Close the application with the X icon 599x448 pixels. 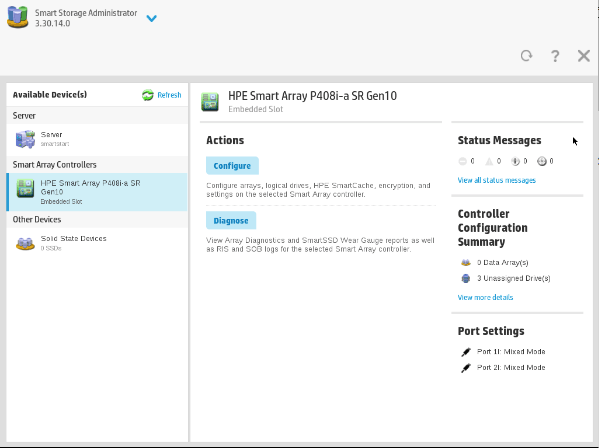(x=584, y=56)
